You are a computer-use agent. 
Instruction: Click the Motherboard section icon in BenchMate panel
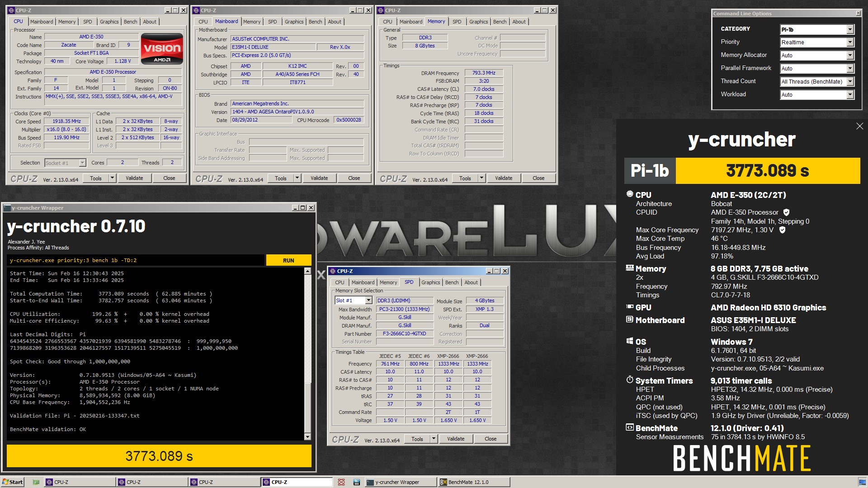click(x=630, y=319)
